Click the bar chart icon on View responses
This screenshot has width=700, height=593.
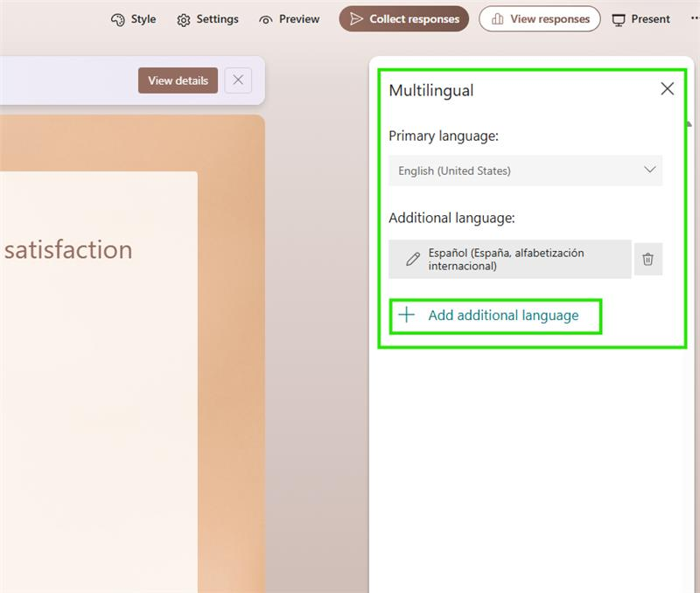[x=495, y=18]
